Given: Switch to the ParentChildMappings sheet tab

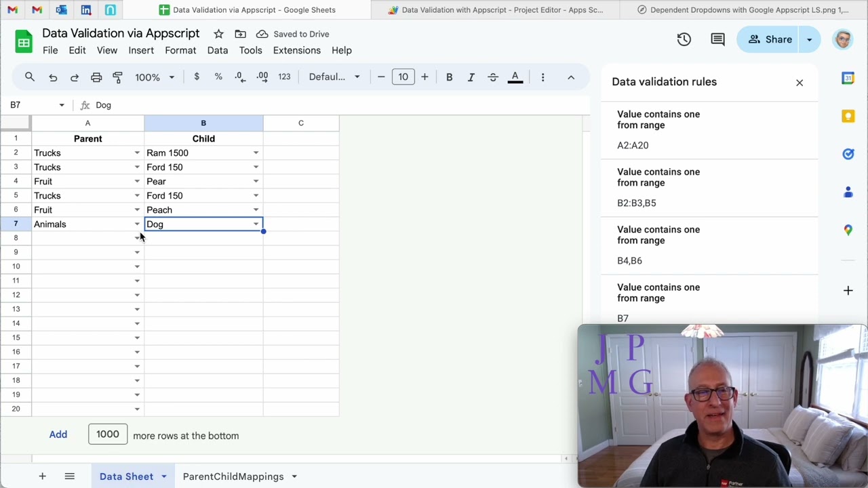Looking at the screenshot, I should (x=233, y=476).
